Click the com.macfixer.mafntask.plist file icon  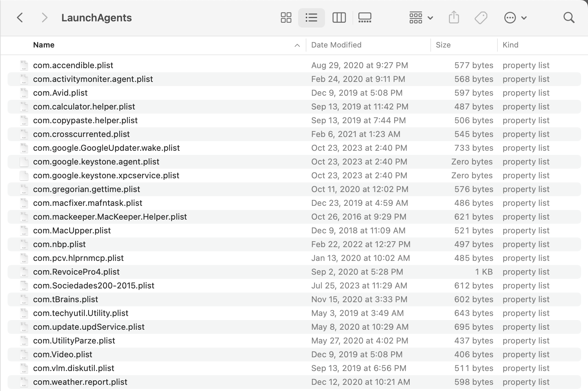24,203
